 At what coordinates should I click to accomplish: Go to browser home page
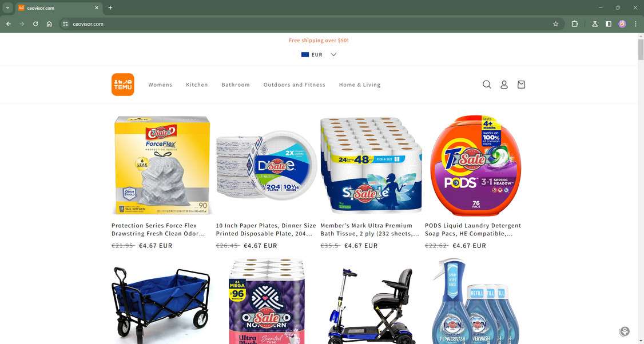coord(49,24)
